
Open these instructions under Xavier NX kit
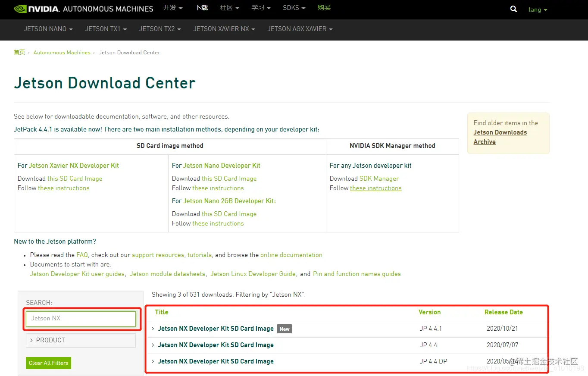[64, 188]
